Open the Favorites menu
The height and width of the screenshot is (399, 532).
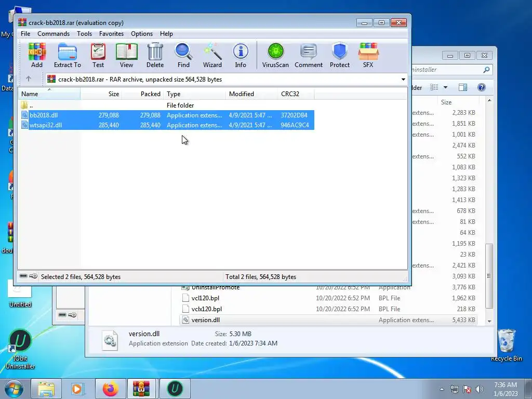tap(111, 34)
